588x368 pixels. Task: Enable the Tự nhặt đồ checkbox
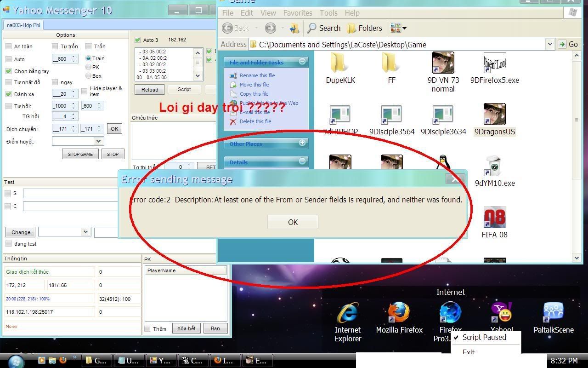coord(8,82)
